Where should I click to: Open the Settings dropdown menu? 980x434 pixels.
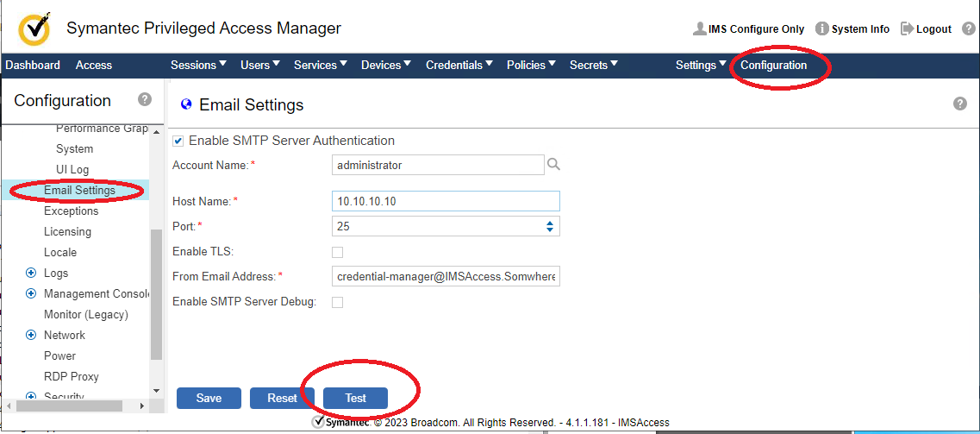(x=701, y=65)
